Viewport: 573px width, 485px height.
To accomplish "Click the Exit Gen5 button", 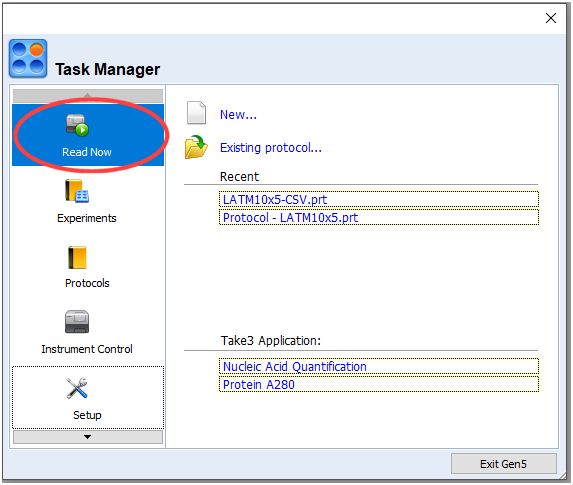I will click(504, 464).
